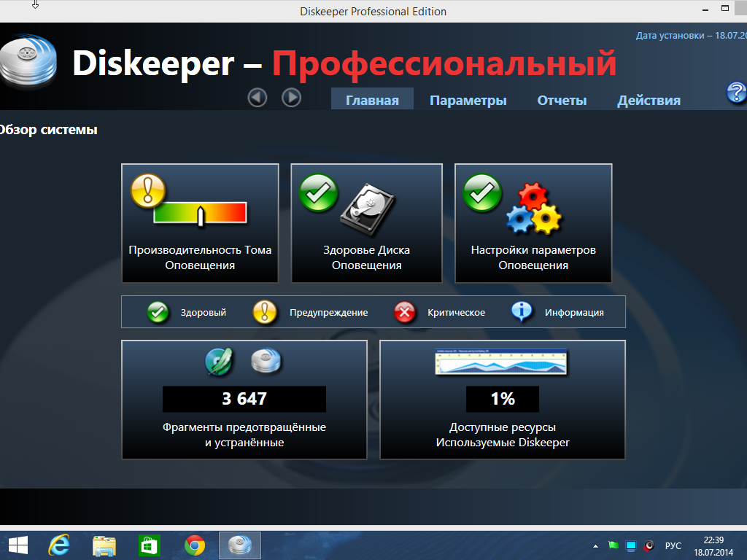This screenshot has height=560, width=747.
Task: Click the back navigation arrow
Action: [258, 98]
